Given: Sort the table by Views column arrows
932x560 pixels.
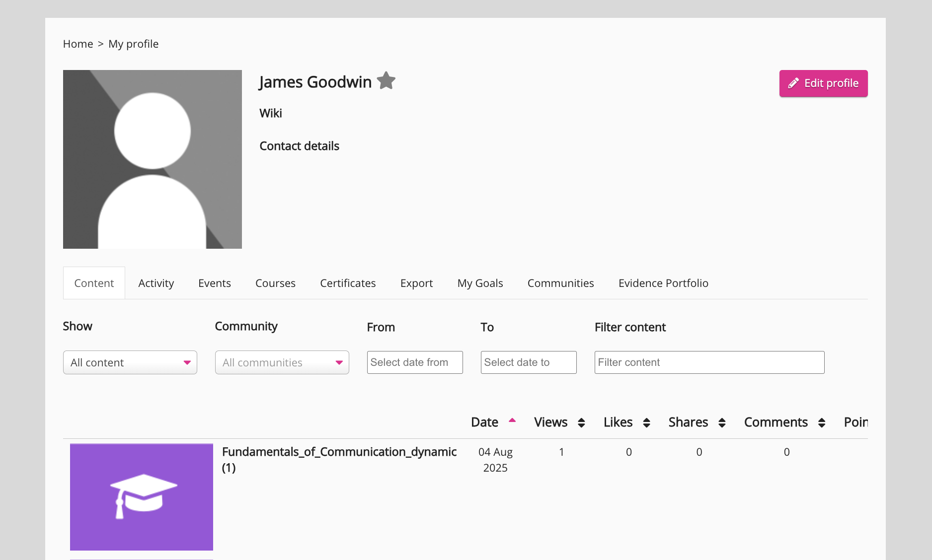Looking at the screenshot, I should [x=581, y=422].
